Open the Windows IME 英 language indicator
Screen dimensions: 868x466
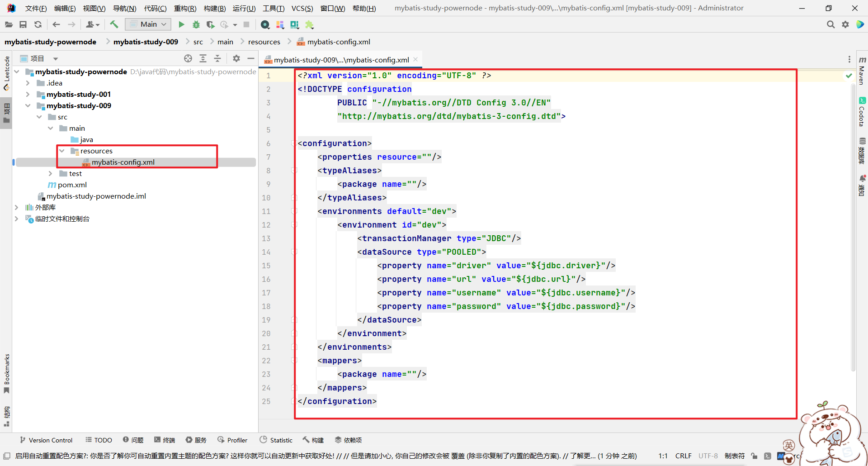pyautogui.click(x=789, y=446)
